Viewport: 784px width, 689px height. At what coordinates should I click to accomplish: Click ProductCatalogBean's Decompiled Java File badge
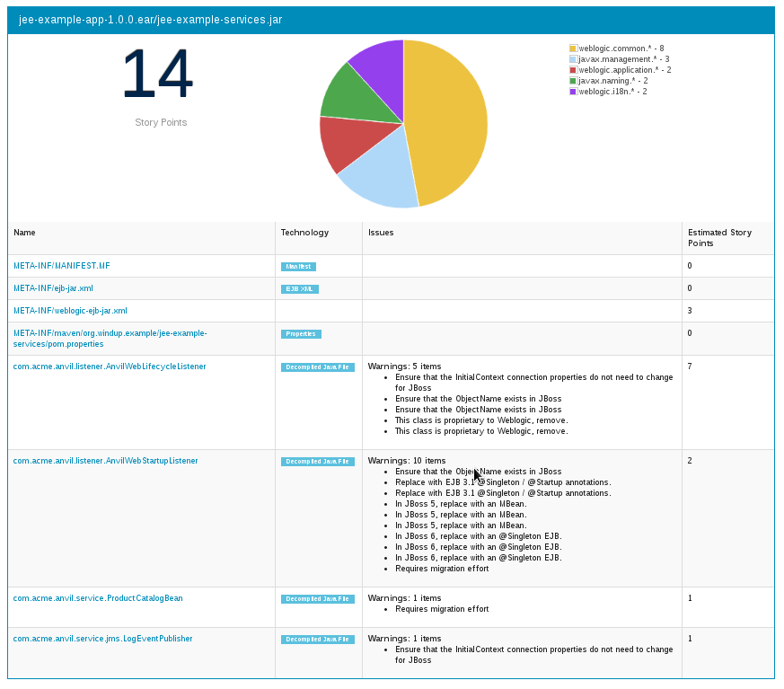pos(318,599)
